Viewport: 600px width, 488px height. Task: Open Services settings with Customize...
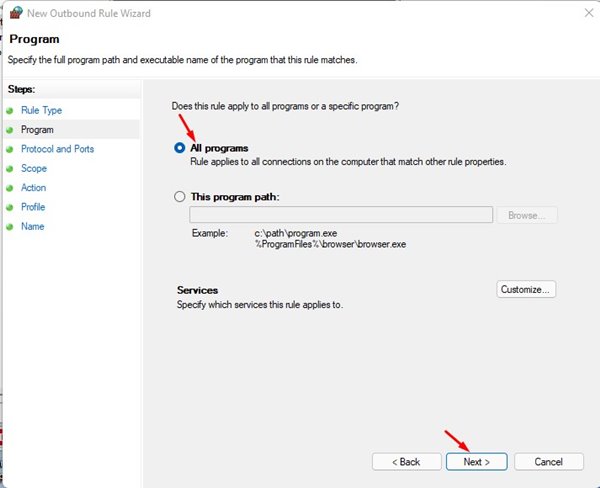[526, 289]
